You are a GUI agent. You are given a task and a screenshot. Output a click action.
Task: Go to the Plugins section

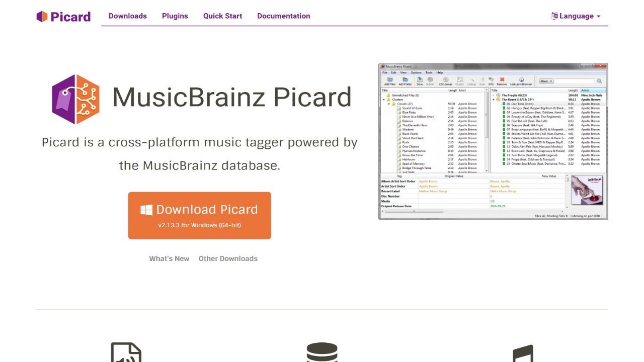tap(175, 16)
